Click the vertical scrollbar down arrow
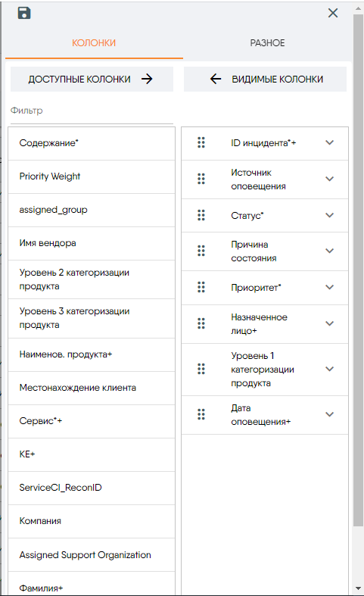Screen dimensions: 364x596 point(358,588)
